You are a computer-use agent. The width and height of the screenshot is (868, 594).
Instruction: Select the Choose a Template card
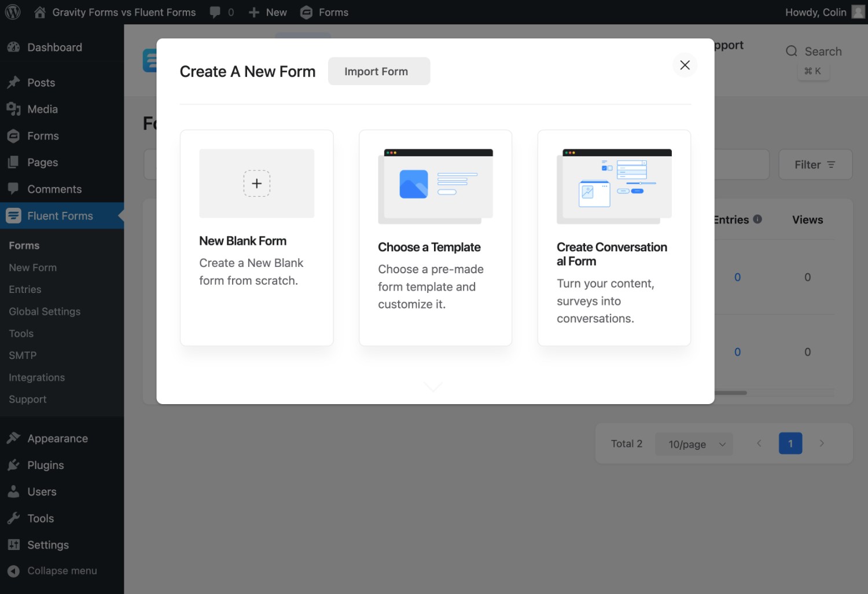click(x=435, y=238)
